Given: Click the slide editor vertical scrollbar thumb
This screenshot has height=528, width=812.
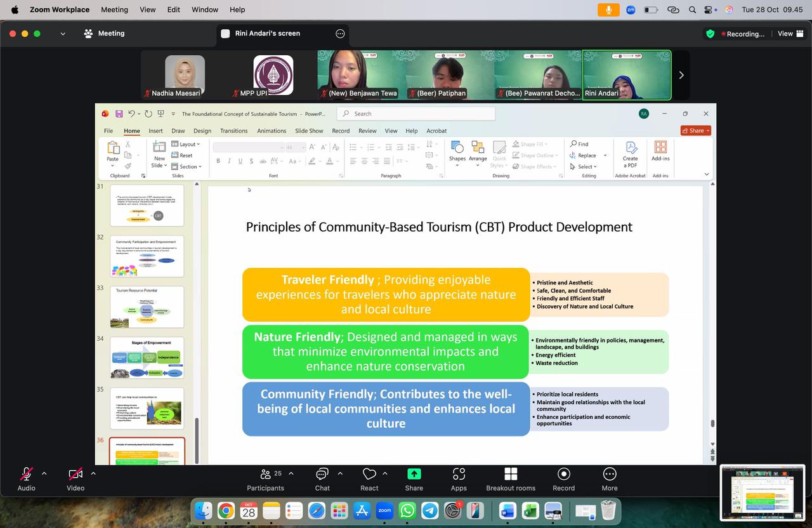Looking at the screenshot, I should coord(712,424).
